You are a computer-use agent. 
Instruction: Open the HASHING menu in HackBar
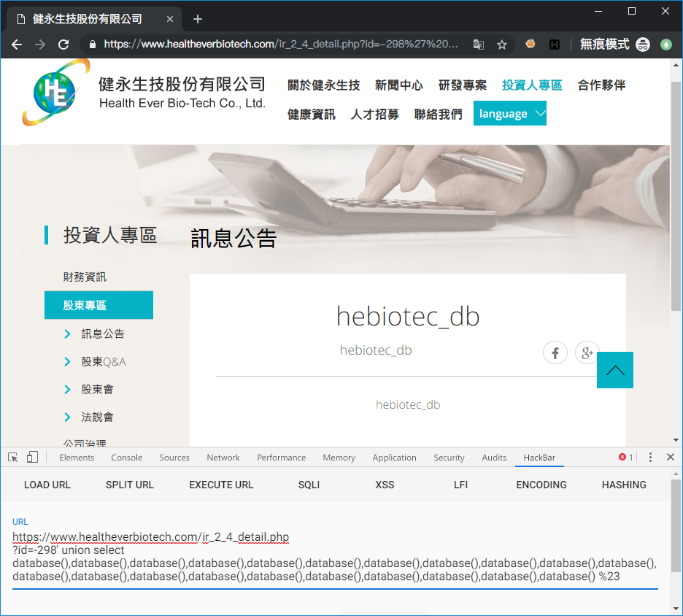(624, 485)
